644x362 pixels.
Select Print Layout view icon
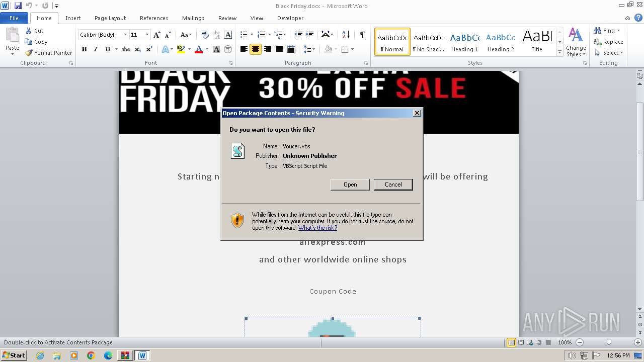tap(511, 342)
